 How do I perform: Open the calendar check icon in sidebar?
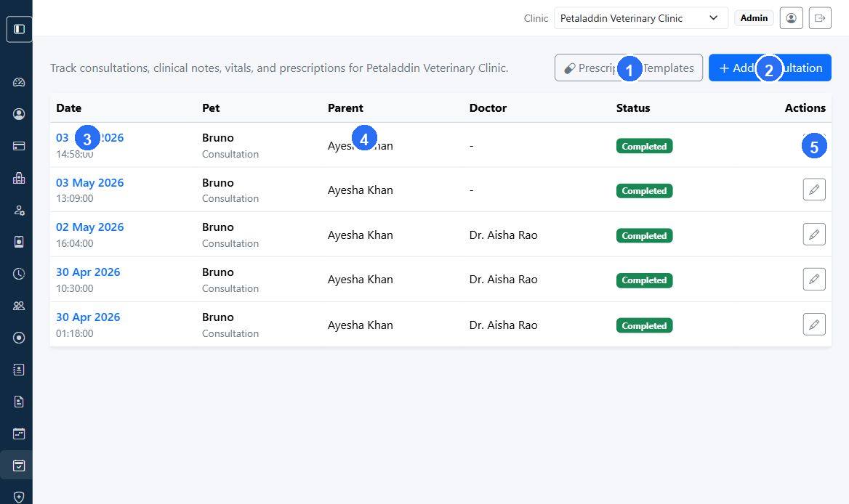(19, 466)
